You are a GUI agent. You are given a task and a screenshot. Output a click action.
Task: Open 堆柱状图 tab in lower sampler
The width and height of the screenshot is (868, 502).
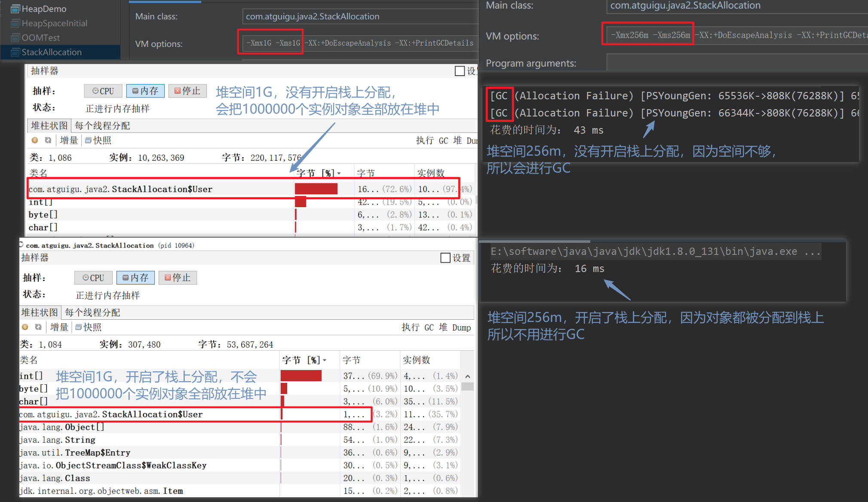(x=40, y=312)
